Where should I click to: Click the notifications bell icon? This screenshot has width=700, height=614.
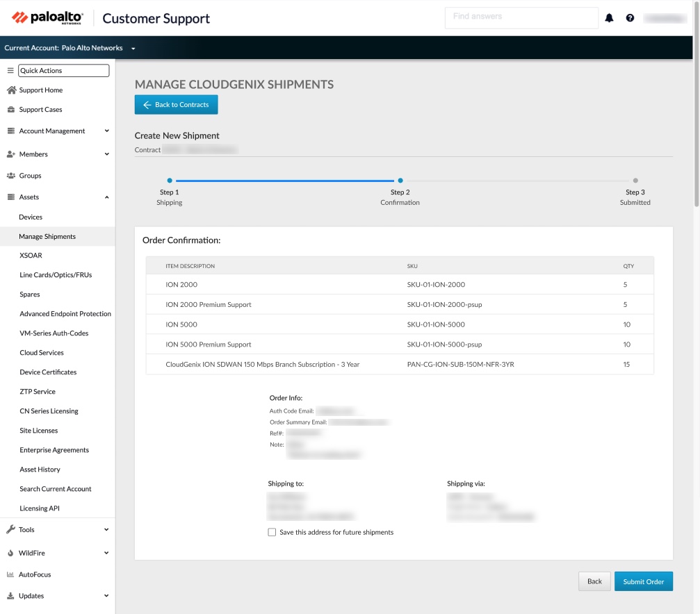click(x=609, y=18)
